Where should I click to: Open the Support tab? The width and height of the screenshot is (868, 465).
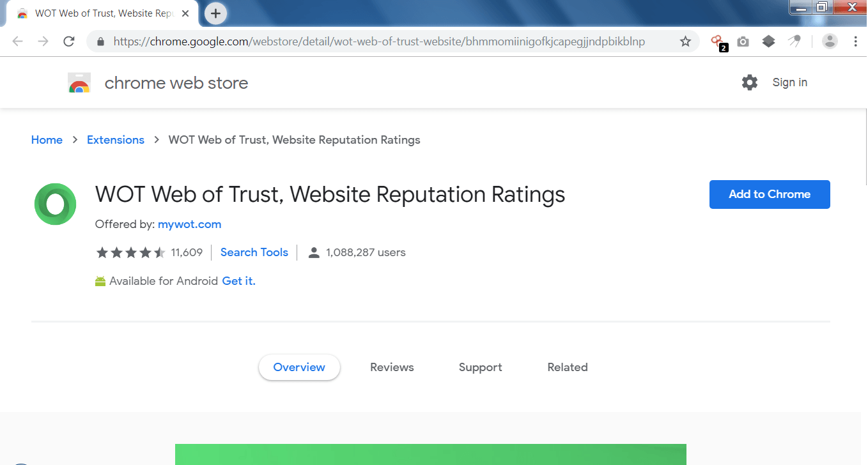(480, 367)
